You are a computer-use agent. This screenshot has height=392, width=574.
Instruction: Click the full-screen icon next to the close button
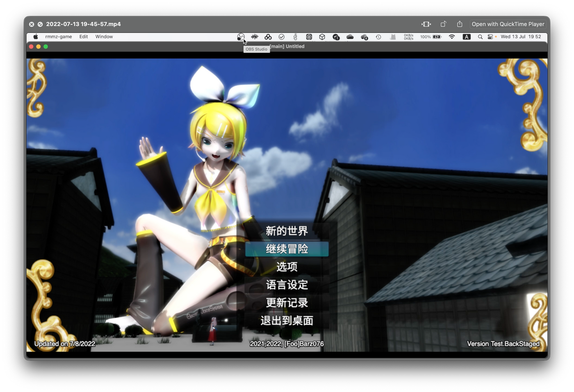tap(40, 24)
